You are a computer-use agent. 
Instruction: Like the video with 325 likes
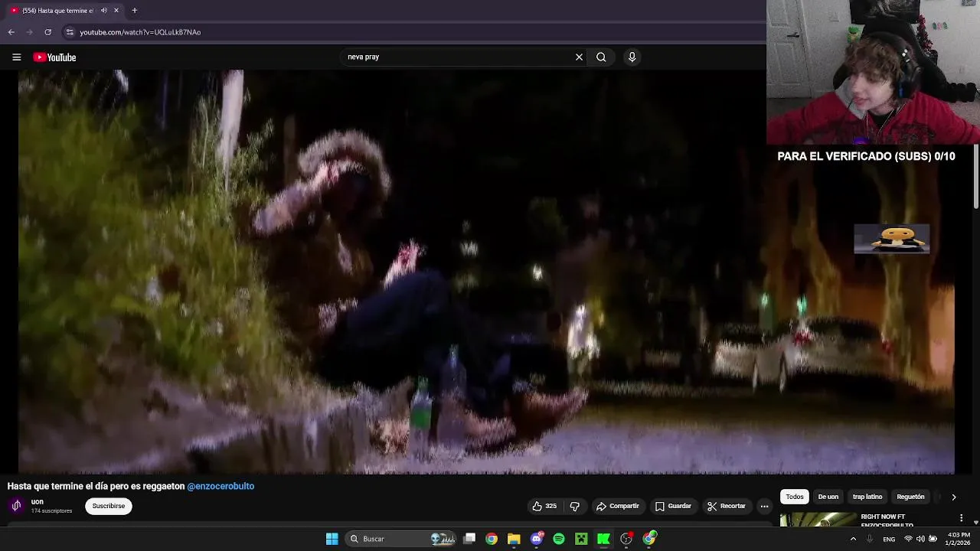(544, 506)
